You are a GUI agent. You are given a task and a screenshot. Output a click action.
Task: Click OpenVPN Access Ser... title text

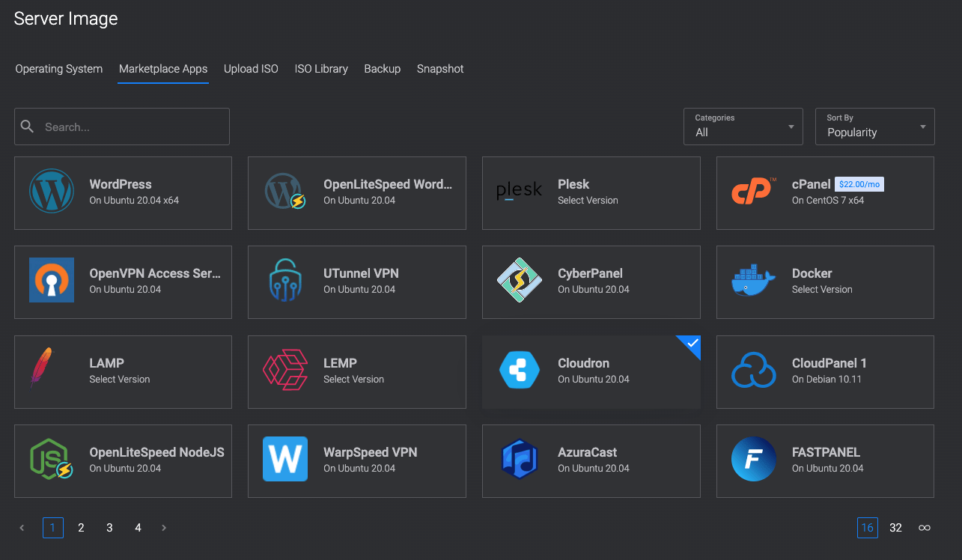pyautogui.click(x=155, y=273)
